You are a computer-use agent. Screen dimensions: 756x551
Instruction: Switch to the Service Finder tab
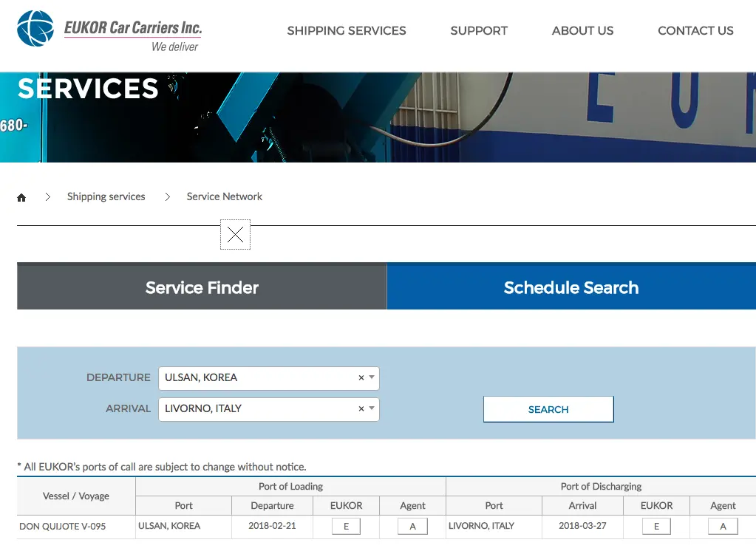tap(202, 287)
